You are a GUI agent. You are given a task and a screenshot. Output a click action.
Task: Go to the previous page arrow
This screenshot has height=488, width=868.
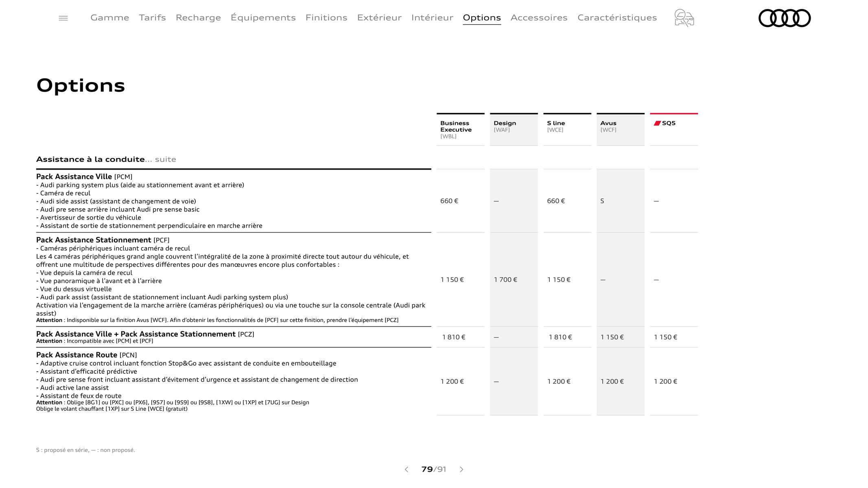406,469
